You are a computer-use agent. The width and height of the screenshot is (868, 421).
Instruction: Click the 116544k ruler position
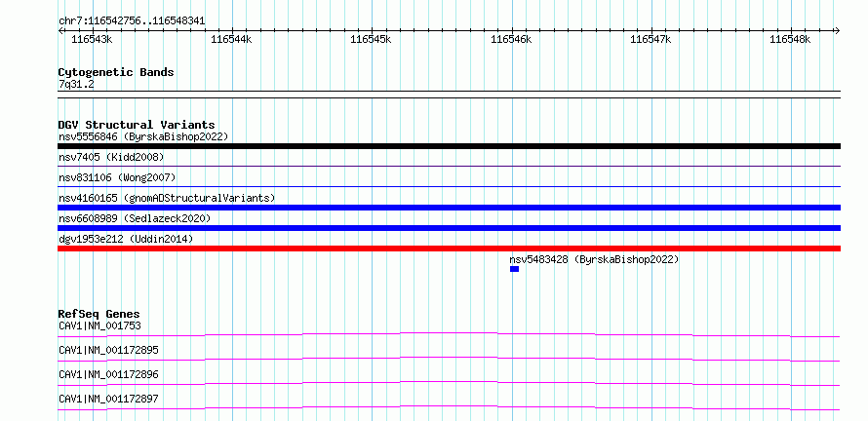coord(232,39)
